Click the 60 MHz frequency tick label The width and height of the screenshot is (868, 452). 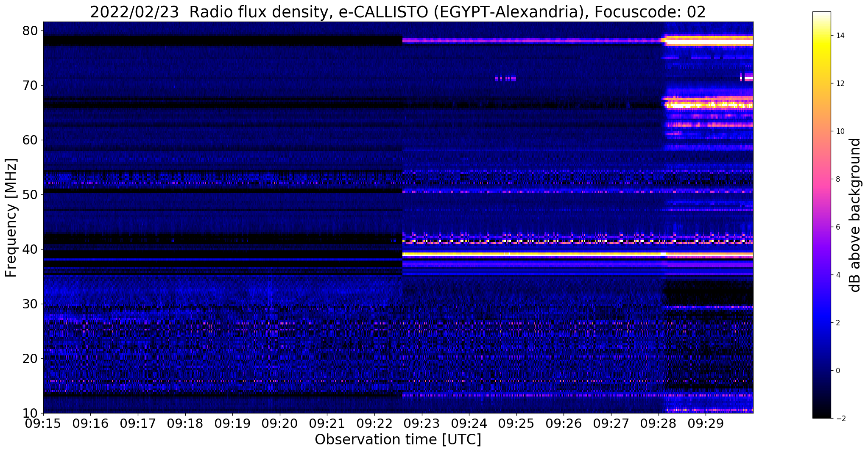31,140
